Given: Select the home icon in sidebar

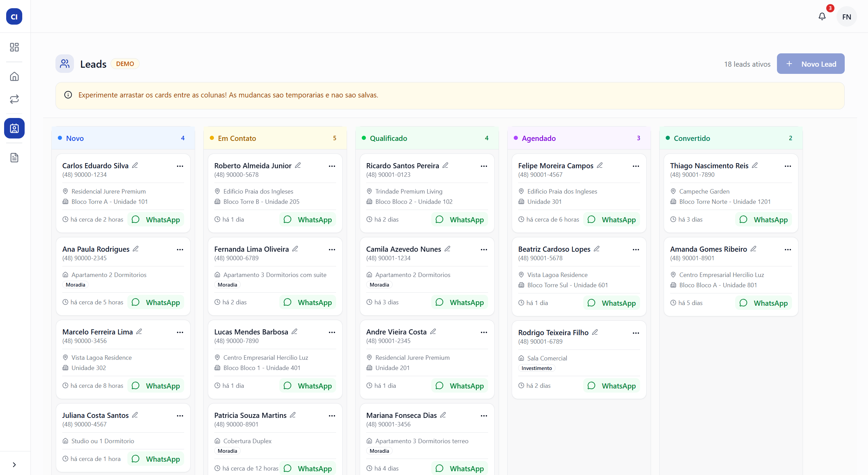Looking at the screenshot, I should (x=14, y=76).
